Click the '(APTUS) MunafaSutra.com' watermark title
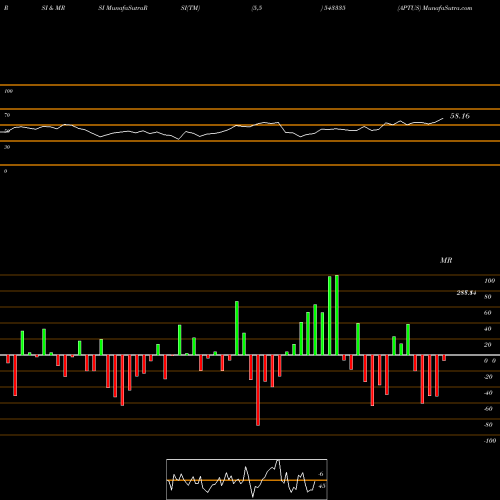 tap(435, 8)
